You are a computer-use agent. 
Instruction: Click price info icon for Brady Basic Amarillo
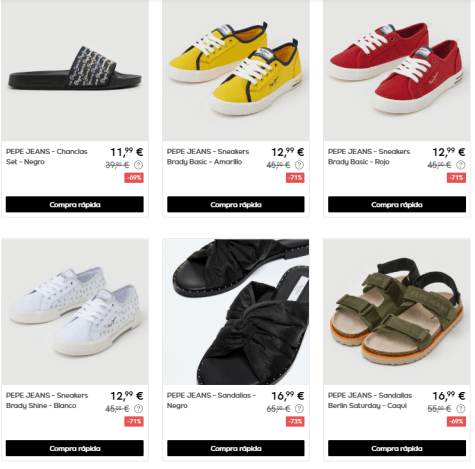tap(299, 165)
